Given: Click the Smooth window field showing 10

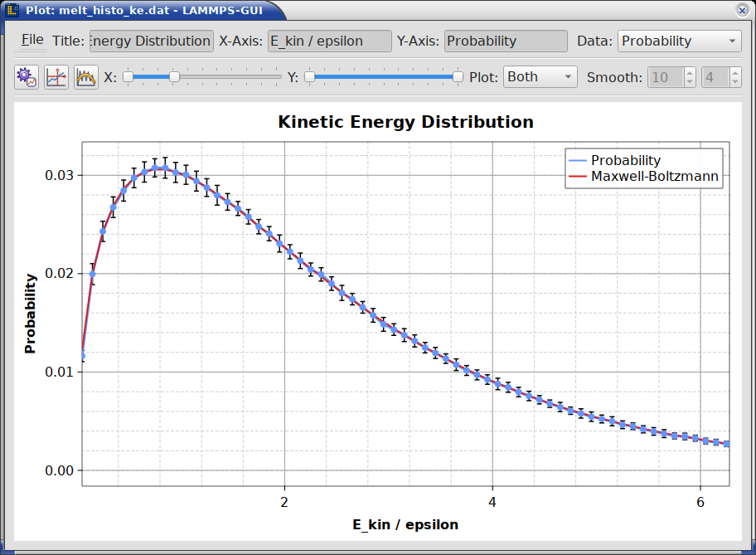Looking at the screenshot, I should (666, 77).
